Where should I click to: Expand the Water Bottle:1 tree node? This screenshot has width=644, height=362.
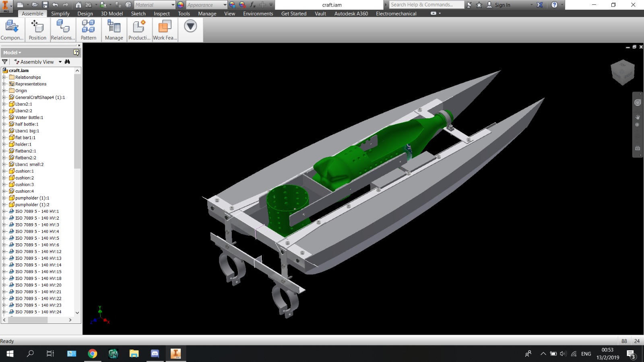coord(4,117)
